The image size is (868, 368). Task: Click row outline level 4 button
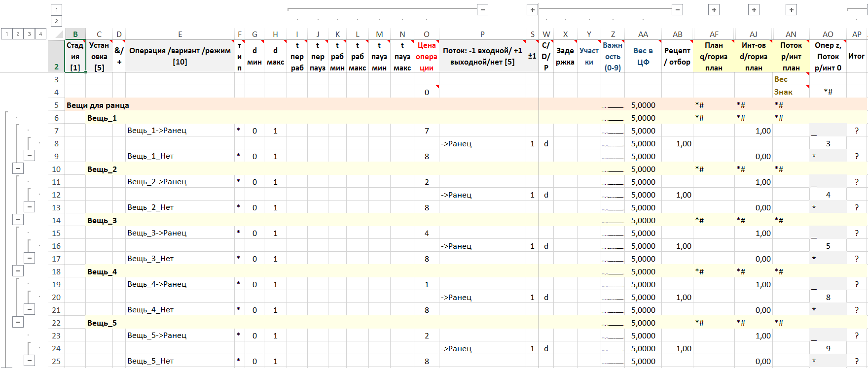tap(40, 34)
